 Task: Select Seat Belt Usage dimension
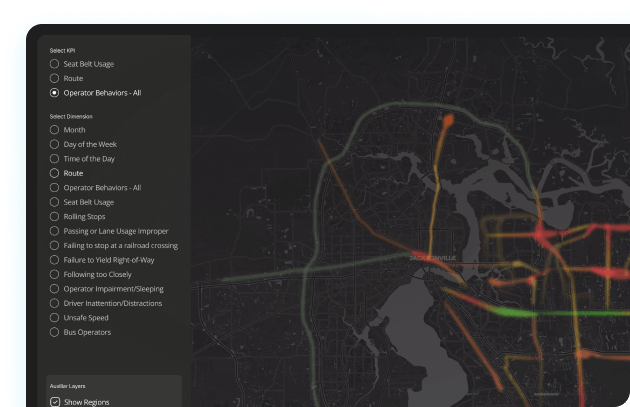pos(55,202)
